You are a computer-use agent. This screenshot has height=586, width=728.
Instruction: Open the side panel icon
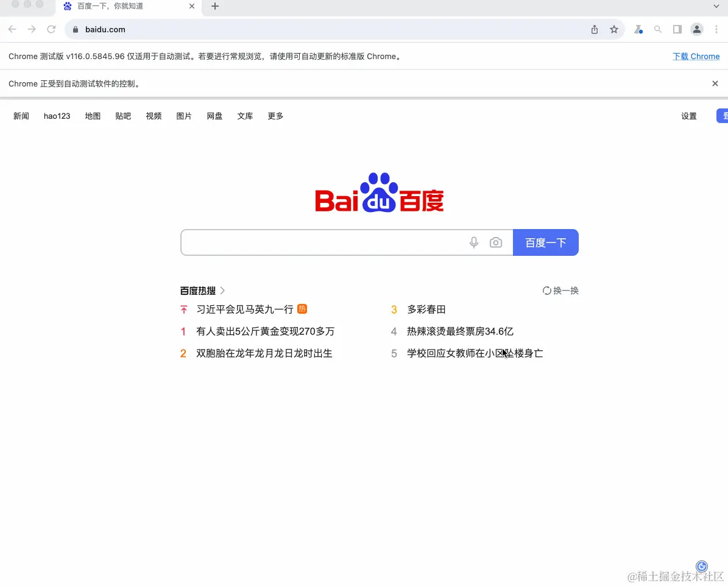coord(677,29)
